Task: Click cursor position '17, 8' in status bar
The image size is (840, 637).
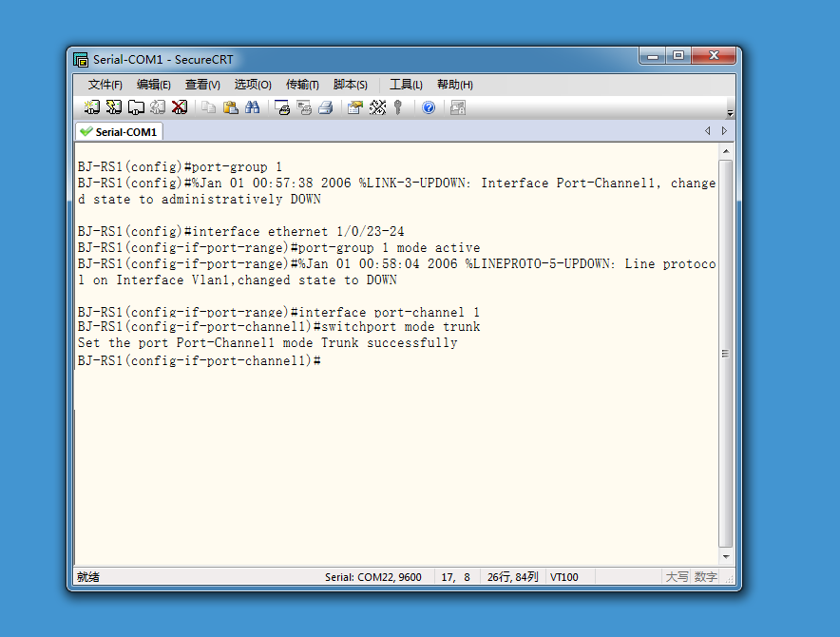Action: tap(455, 577)
